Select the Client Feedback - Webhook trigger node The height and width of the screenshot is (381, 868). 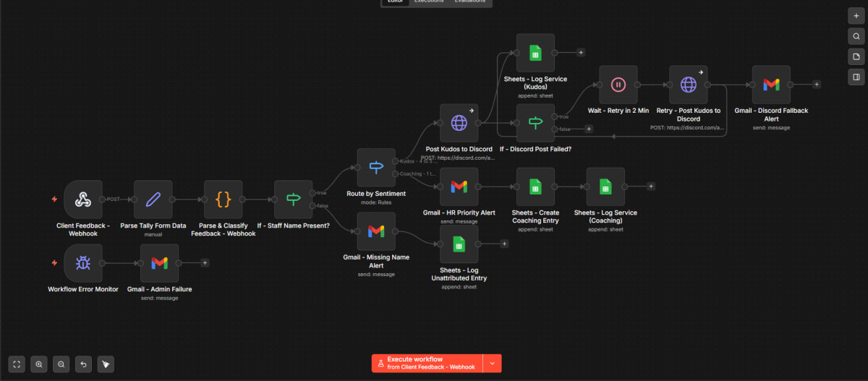[x=83, y=200]
